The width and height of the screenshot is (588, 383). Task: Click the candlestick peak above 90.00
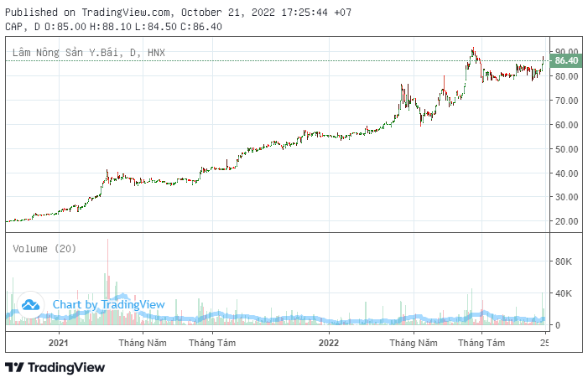click(473, 50)
